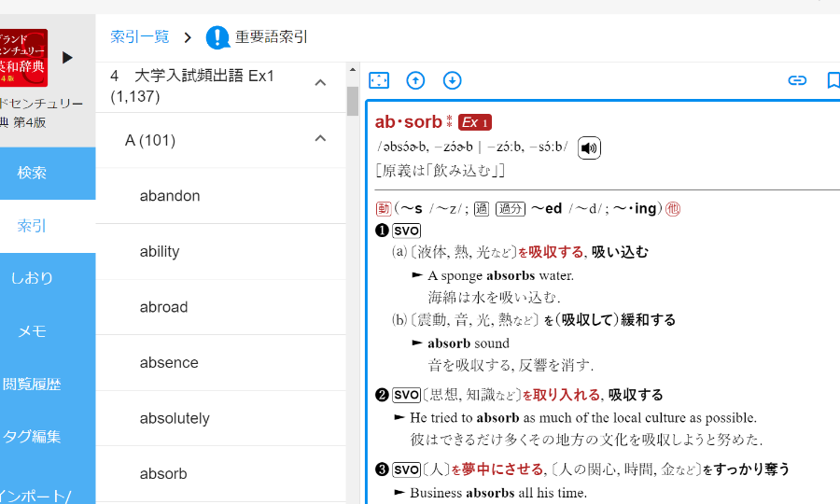
Task: Open the 閲覧履歴 sidebar tab
Action: point(48,384)
